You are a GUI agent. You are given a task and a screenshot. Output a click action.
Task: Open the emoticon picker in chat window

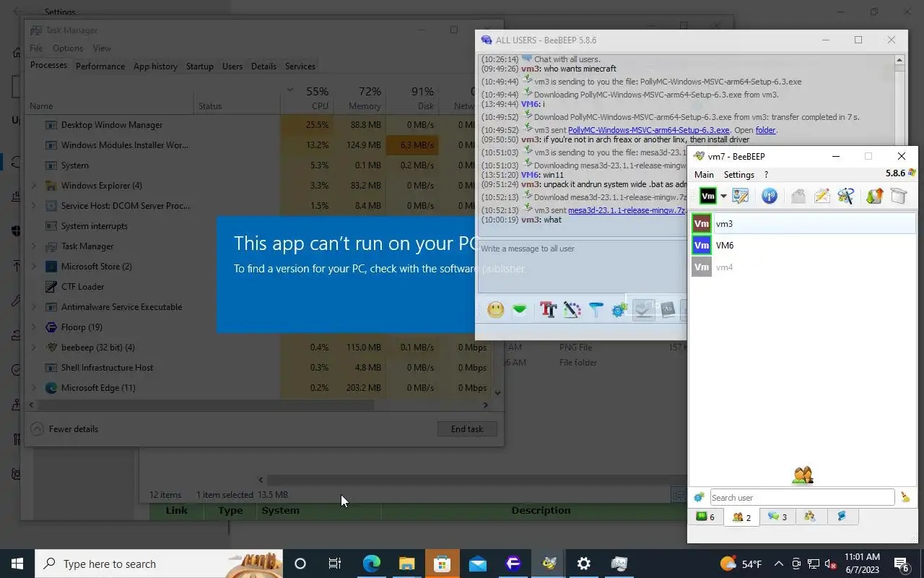(495, 310)
